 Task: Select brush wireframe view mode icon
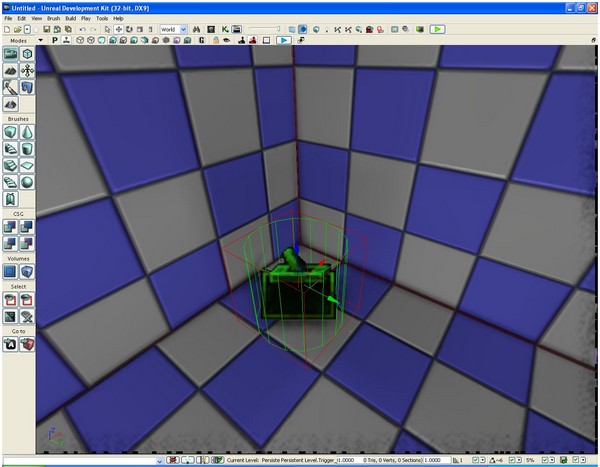[80, 40]
